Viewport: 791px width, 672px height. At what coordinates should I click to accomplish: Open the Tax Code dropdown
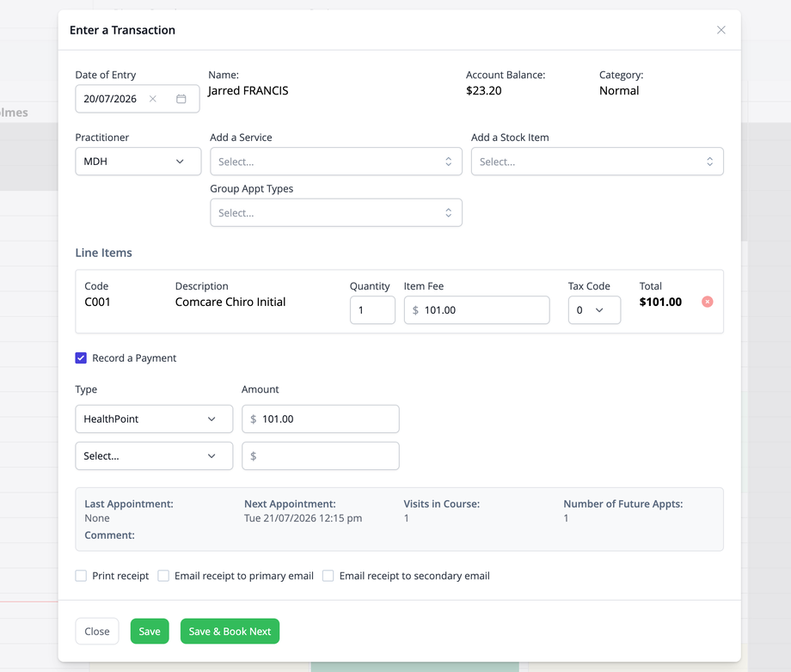point(594,310)
